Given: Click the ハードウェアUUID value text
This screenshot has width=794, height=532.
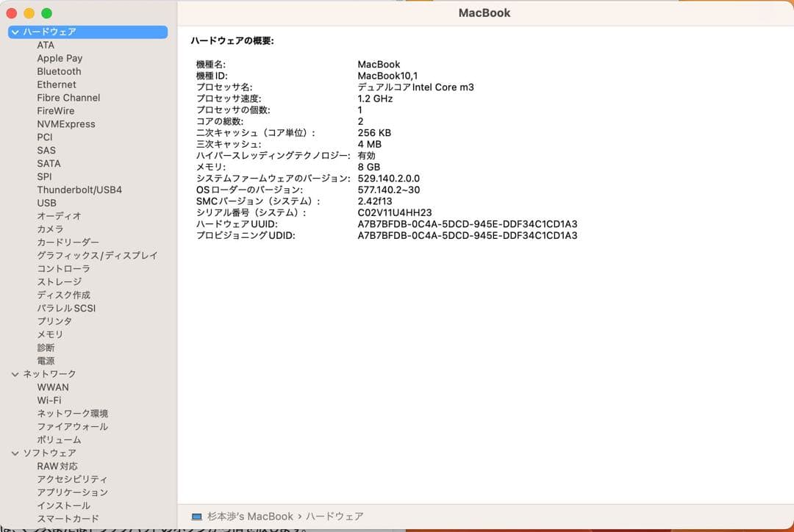Looking at the screenshot, I should (x=467, y=224).
